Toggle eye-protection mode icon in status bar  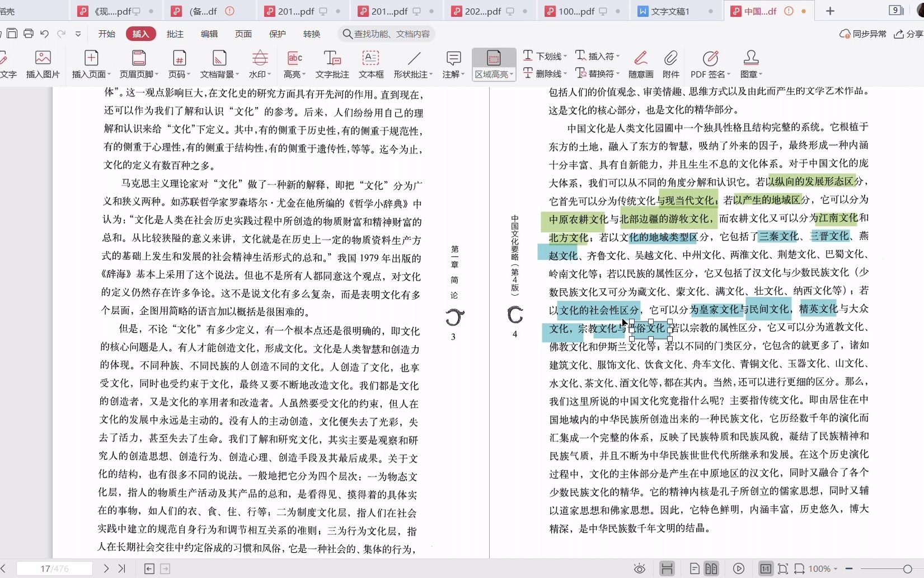640,568
